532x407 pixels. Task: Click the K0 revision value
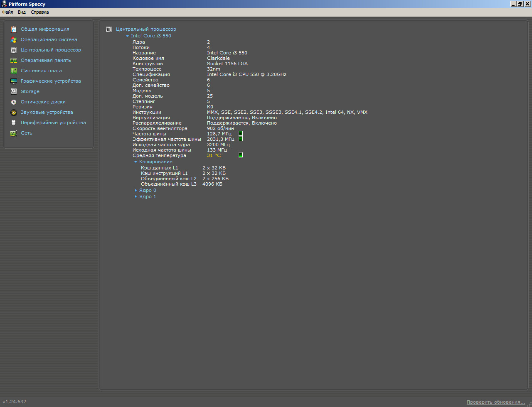(210, 107)
